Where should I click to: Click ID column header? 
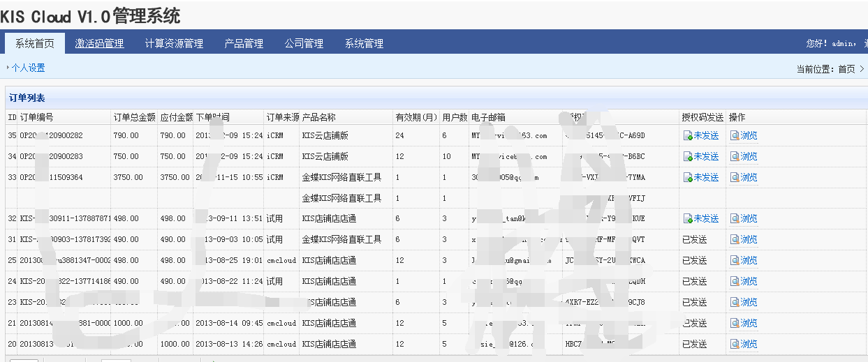12,117
